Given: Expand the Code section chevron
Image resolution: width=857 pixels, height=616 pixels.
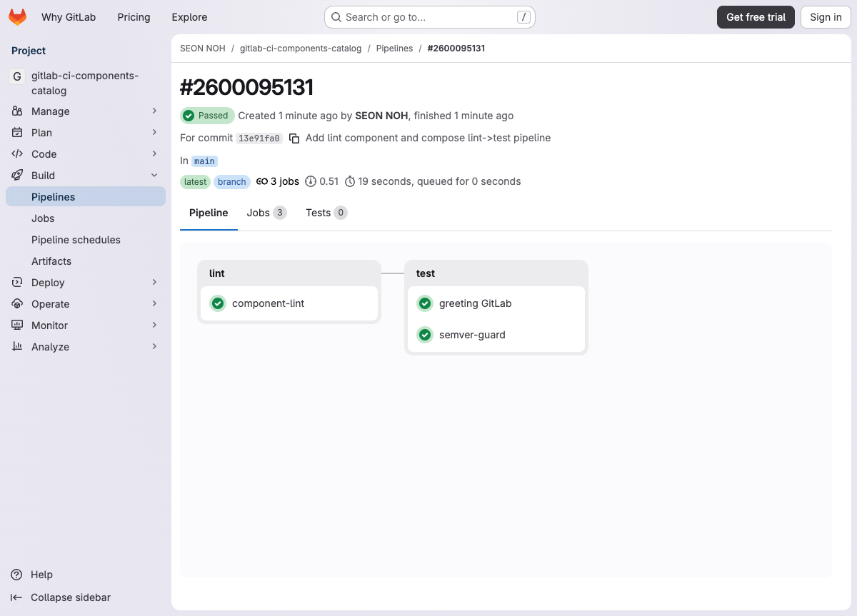Looking at the screenshot, I should click(x=154, y=154).
